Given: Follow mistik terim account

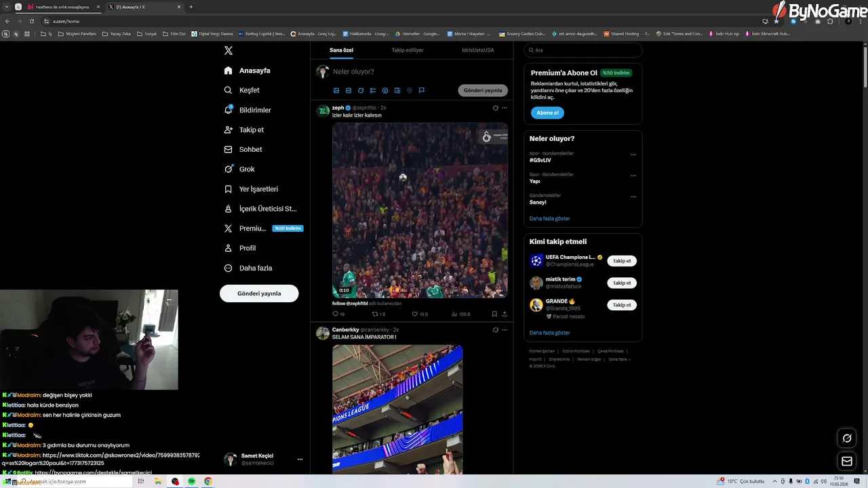Looking at the screenshot, I should click(622, 283).
